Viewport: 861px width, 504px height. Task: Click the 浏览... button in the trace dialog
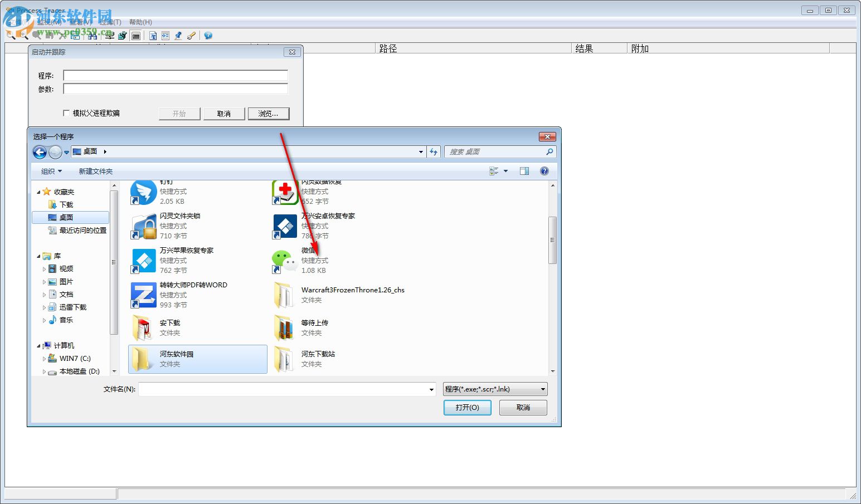click(269, 114)
